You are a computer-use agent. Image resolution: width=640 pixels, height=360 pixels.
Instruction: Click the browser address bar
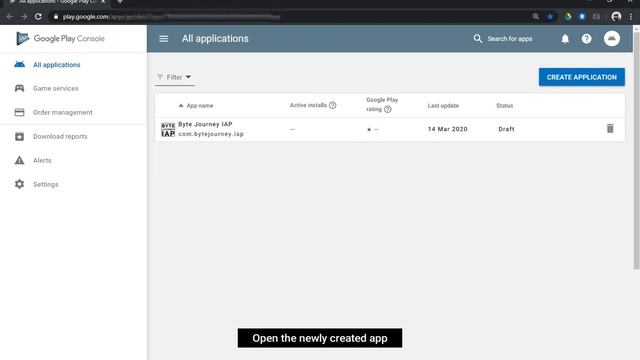point(286,17)
